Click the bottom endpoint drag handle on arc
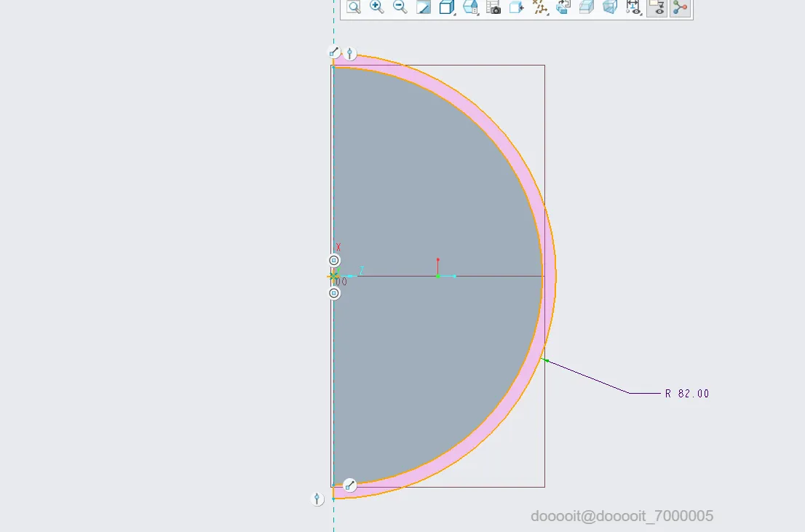This screenshot has height=532, width=805. 349,485
